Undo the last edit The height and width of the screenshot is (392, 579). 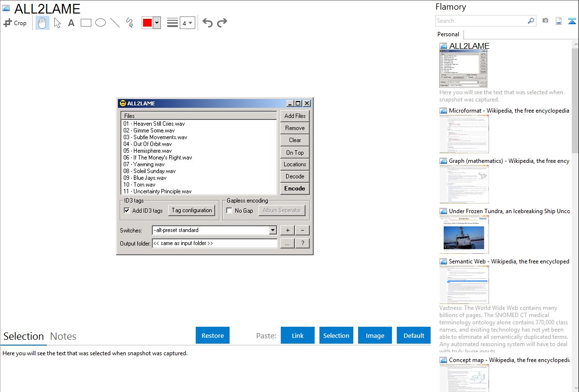pos(207,23)
